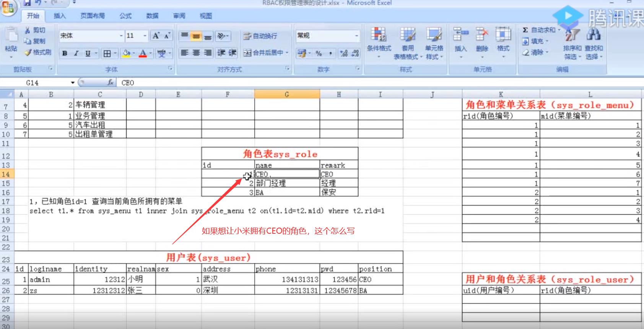Viewport: 644px width, 329px height.
Task: Apply red font color A
Action: (143, 53)
